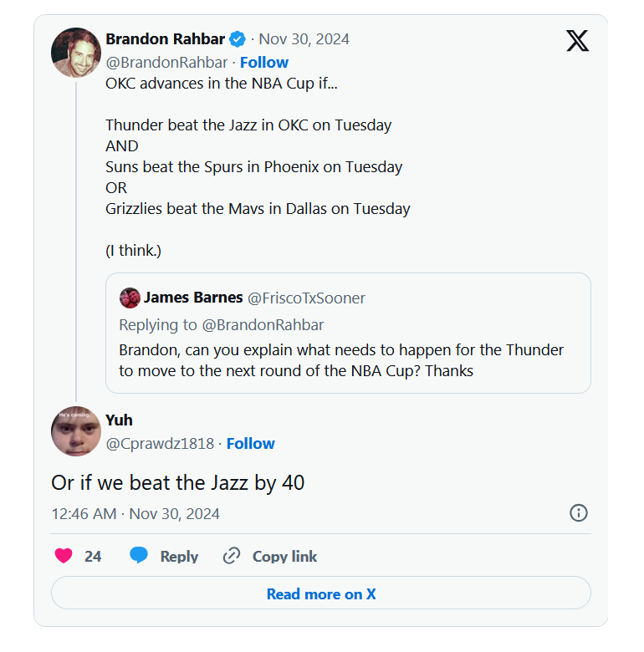Open the Nov 30, 2024 header date

coord(304,39)
